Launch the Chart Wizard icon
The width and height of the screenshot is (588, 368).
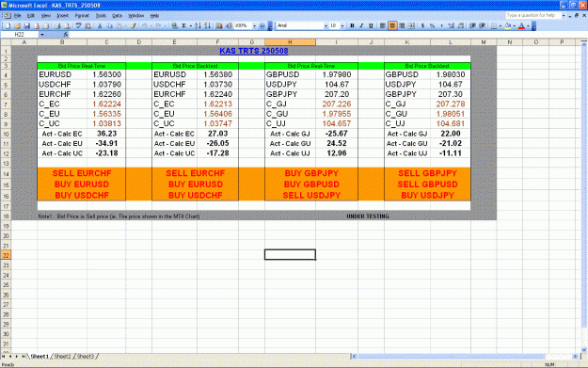[219, 26]
